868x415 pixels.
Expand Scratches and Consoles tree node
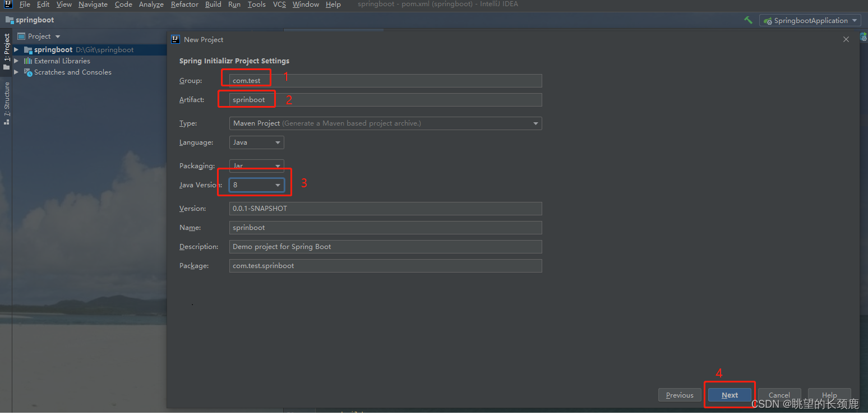pyautogui.click(x=16, y=72)
